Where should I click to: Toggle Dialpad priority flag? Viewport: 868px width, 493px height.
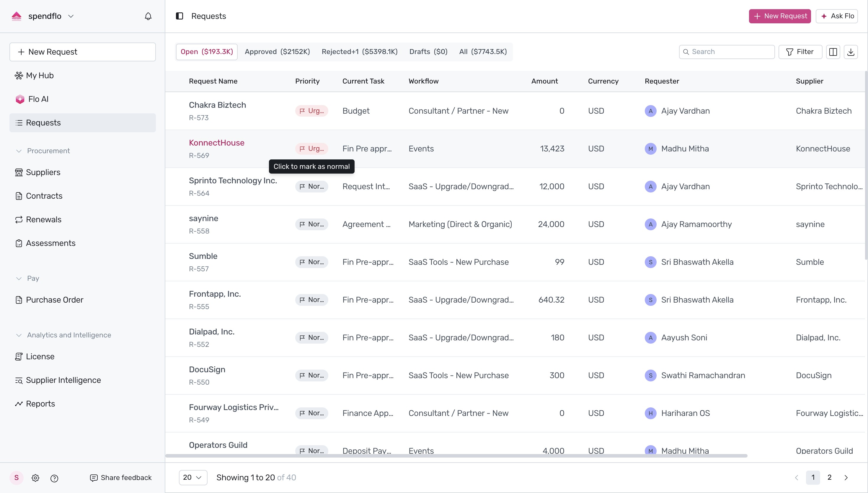311,338
